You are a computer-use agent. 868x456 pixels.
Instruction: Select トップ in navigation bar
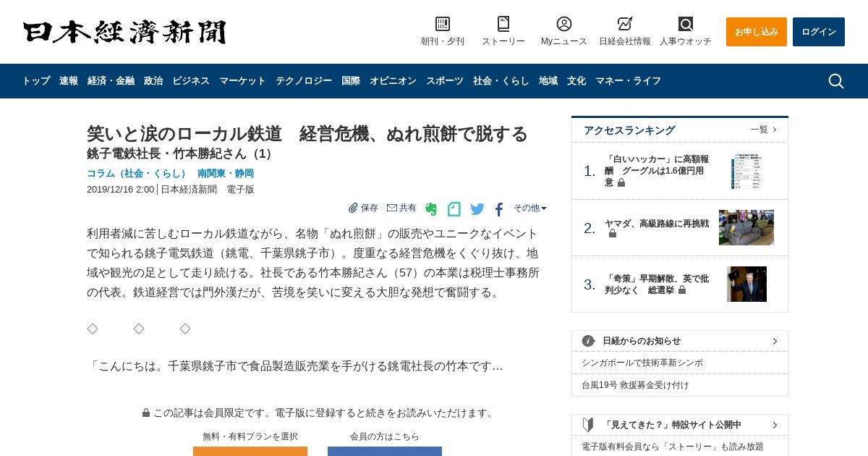(x=36, y=81)
